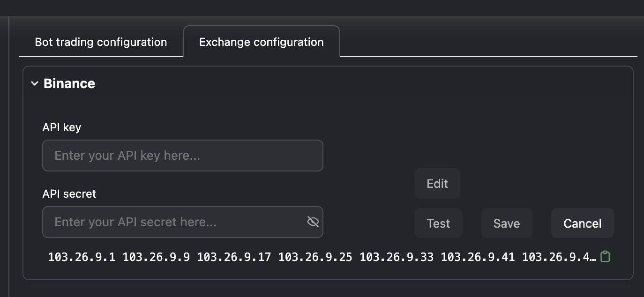Viewport: 644px width, 297px height.
Task: Click the IP address 103.26.9.25
Action: (x=315, y=257)
